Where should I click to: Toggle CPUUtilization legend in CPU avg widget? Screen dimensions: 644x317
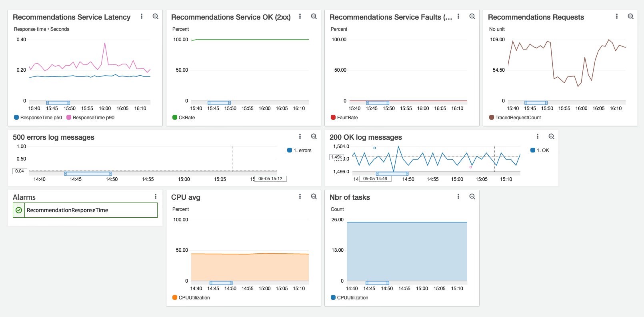tap(191, 298)
